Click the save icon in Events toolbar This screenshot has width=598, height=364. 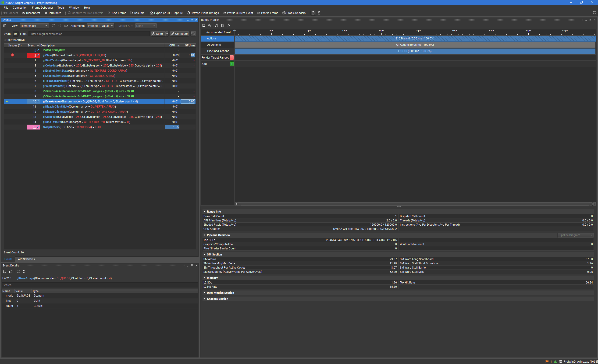point(5,26)
